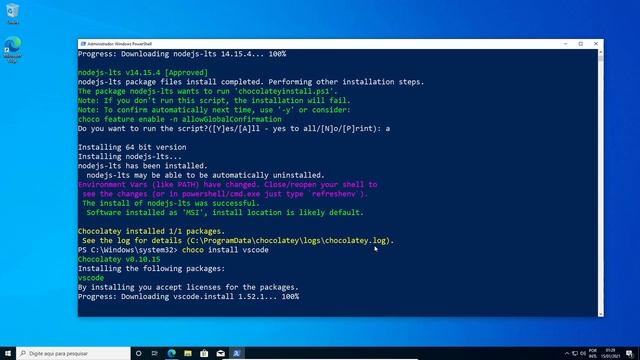Viewport: 640px width, 360px height.
Task: Open Task View on the taskbar
Action: pyautogui.click(x=155, y=353)
